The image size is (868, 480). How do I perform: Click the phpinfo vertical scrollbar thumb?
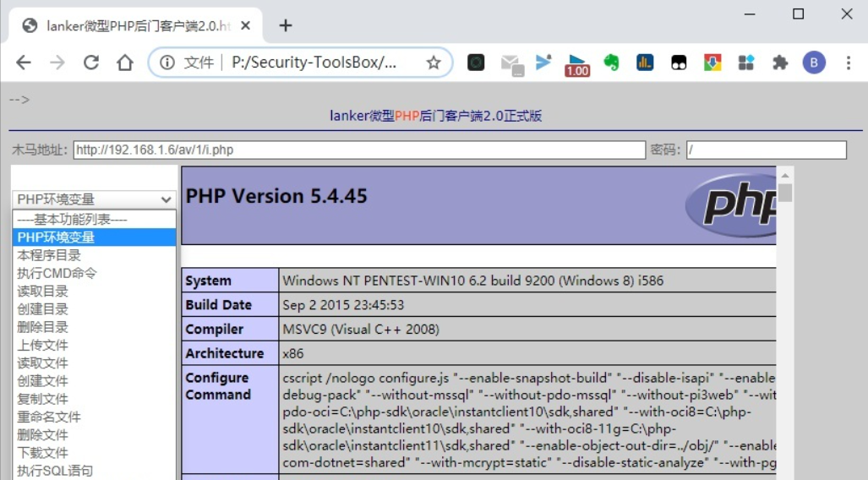click(x=785, y=193)
